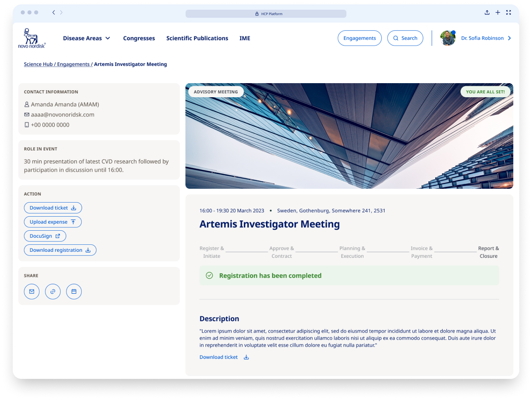532x400 pixels.
Task: Select the Register & Initiate step
Action: [212, 252]
